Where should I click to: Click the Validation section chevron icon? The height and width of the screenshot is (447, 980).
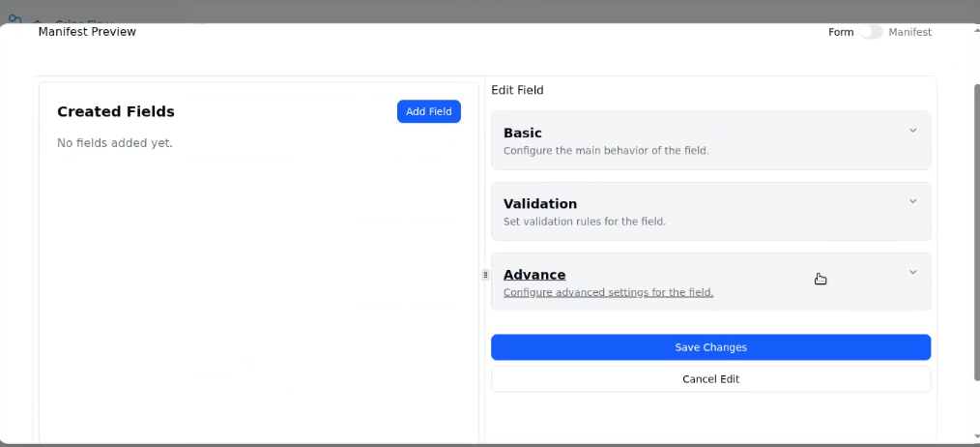click(912, 201)
